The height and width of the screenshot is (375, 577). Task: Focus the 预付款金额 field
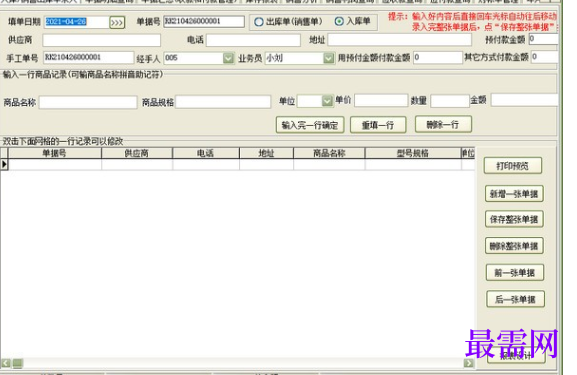544,39
